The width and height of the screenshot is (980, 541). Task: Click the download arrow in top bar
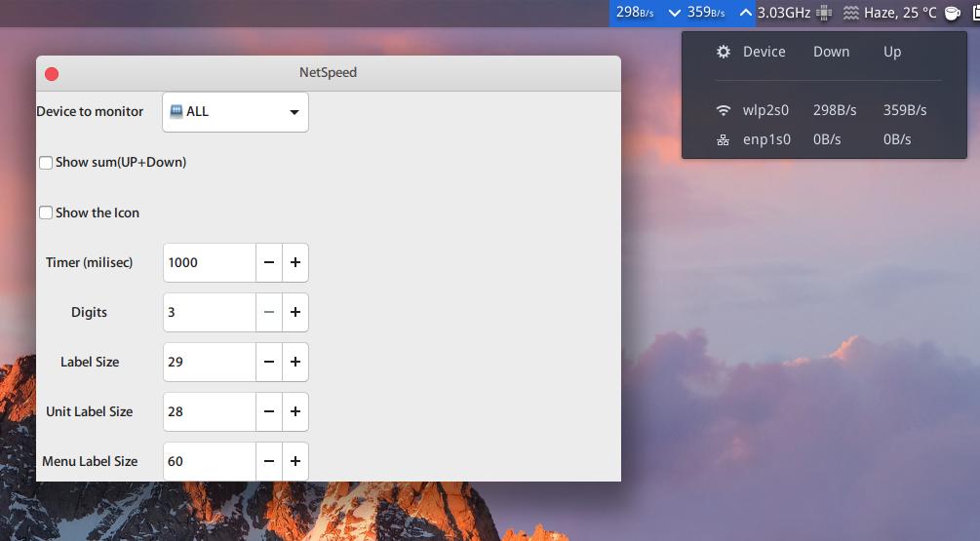point(675,13)
